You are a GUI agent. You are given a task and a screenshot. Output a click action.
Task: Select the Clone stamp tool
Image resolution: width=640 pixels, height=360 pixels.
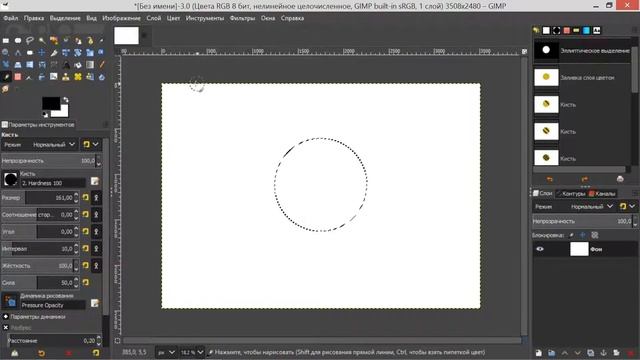pyautogui.click(x=66, y=77)
